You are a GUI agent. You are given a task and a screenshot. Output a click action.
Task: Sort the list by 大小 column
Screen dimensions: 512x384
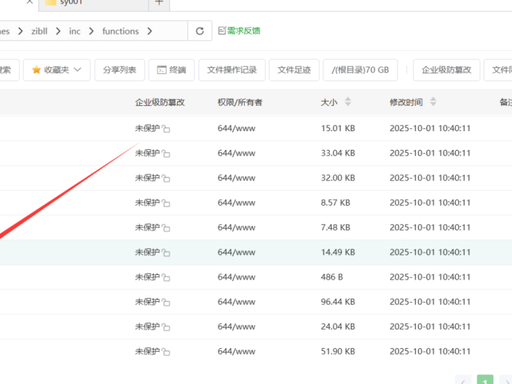click(x=348, y=102)
